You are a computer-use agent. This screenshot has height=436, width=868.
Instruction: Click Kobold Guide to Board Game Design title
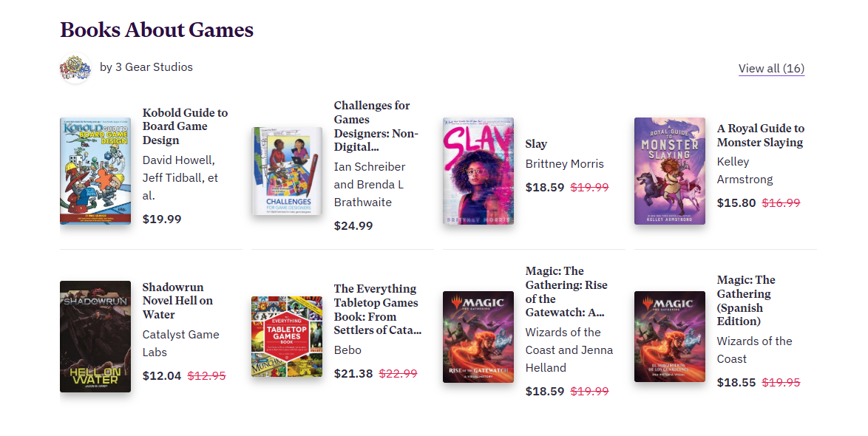coord(185,126)
